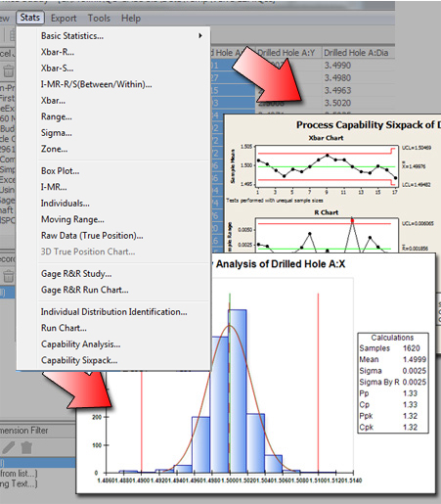Click the tallest histogram bar
This screenshot has width=441, height=504.
(x=238, y=390)
